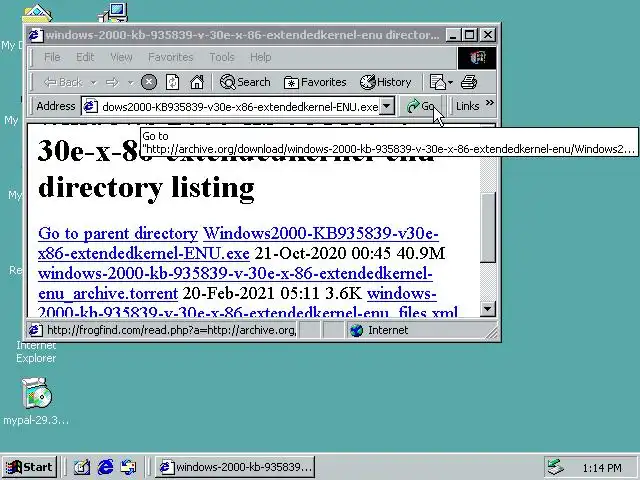Screen dimensions: 640x480
Task: Expand the Links toolbar chevron
Action: pos(490,103)
